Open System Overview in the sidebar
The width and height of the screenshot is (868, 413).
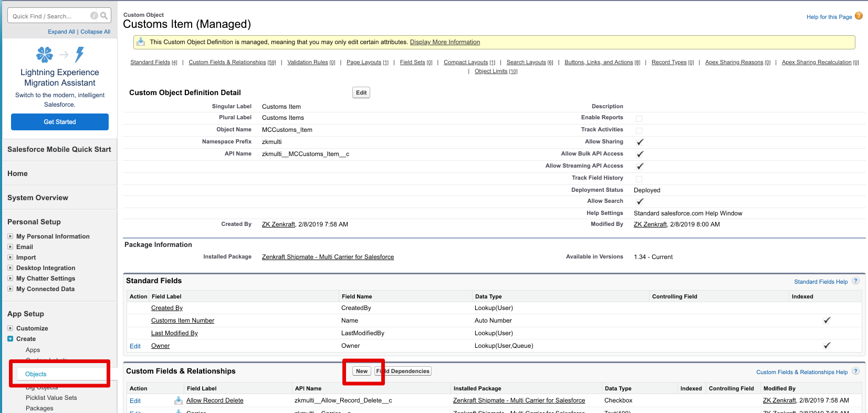pos(38,198)
